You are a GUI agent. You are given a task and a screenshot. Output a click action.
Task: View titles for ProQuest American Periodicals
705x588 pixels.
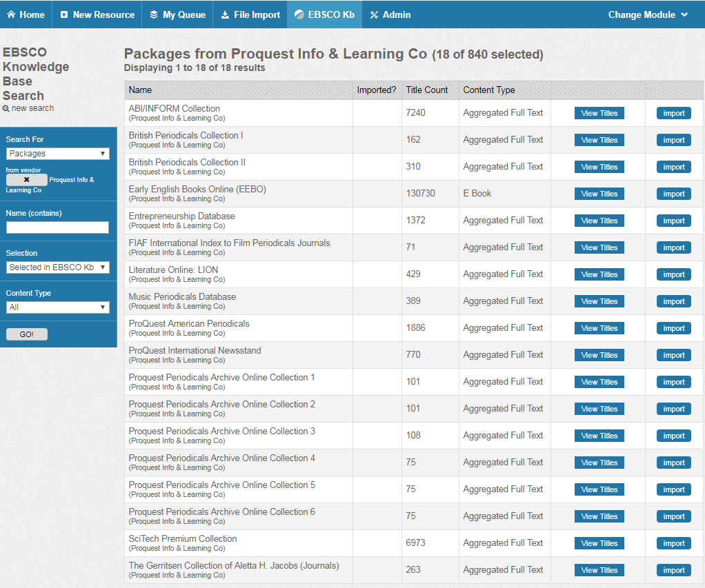tap(599, 328)
